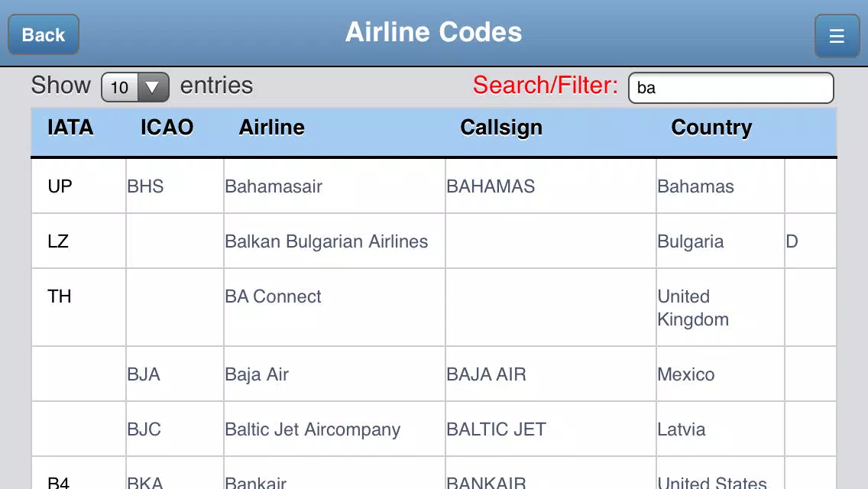Sort by ICAO column header

tap(167, 128)
